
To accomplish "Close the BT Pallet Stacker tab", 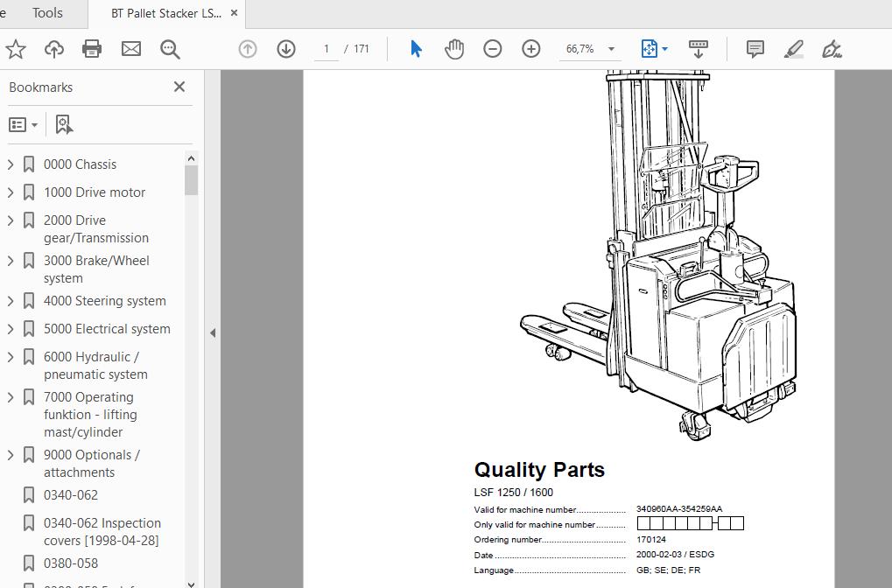I will pyautogui.click(x=234, y=13).
